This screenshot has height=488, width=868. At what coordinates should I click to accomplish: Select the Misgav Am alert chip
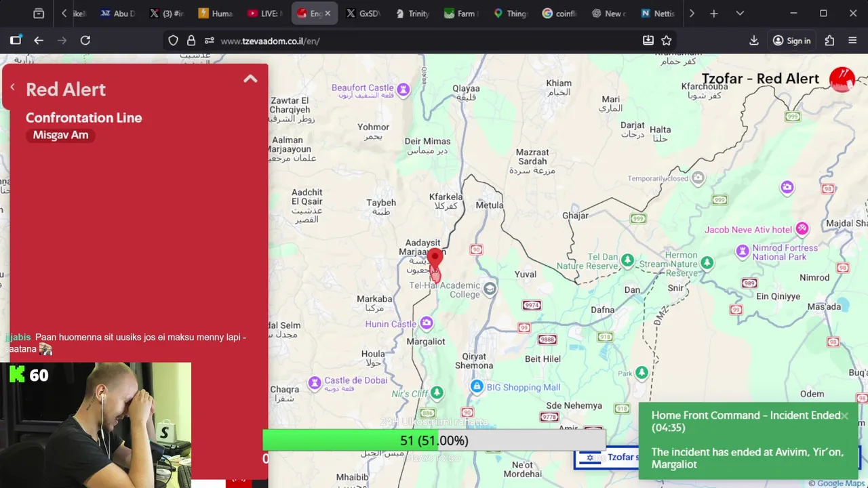(x=61, y=135)
